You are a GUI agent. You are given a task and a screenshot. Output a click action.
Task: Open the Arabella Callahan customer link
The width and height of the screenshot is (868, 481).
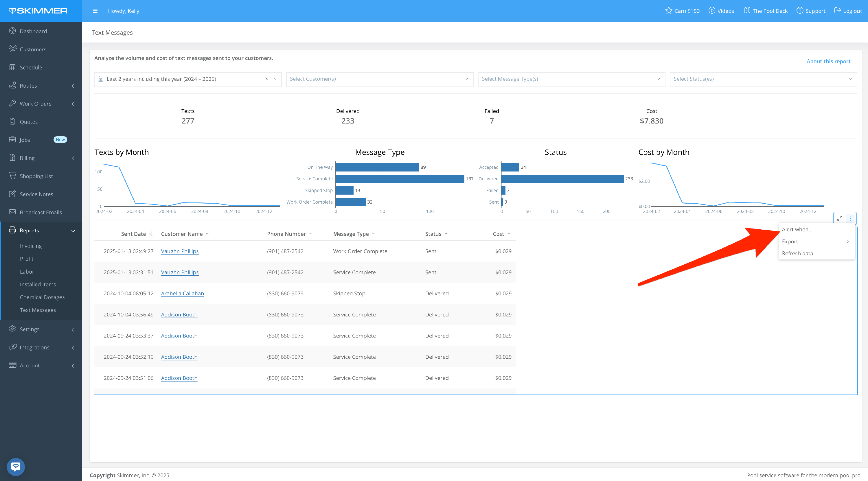coord(182,293)
